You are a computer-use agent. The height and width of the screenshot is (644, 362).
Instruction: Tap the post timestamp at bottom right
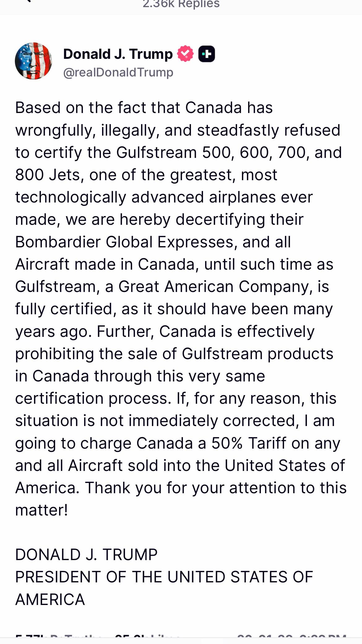click(x=291, y=636)
